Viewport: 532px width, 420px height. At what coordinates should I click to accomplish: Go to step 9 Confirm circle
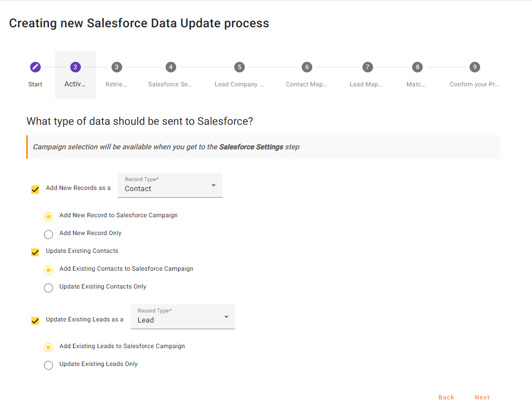pyautogui.click(x=475, y=67)
